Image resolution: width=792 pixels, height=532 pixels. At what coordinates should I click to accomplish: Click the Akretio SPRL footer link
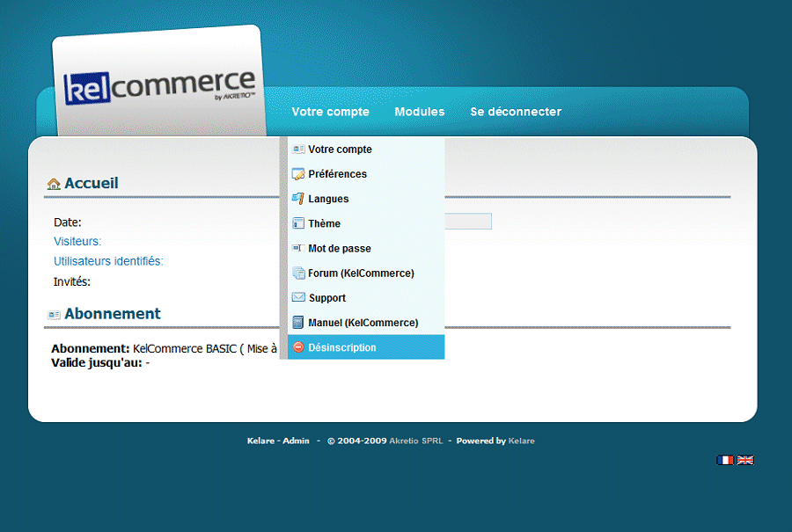[415, 441]
